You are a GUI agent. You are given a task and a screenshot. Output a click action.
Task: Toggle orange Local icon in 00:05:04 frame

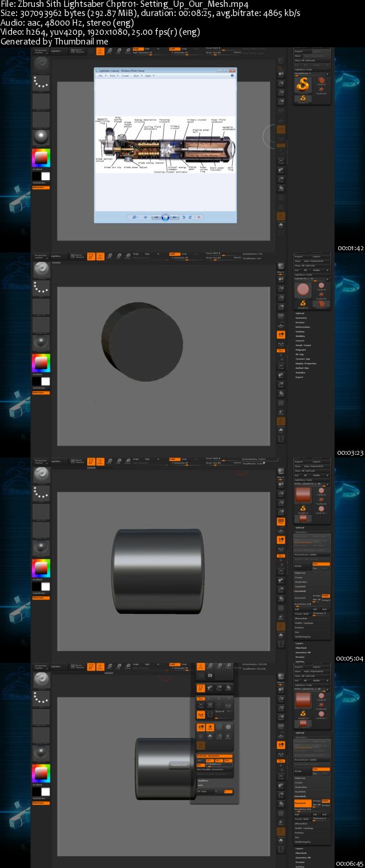(281, 540)
